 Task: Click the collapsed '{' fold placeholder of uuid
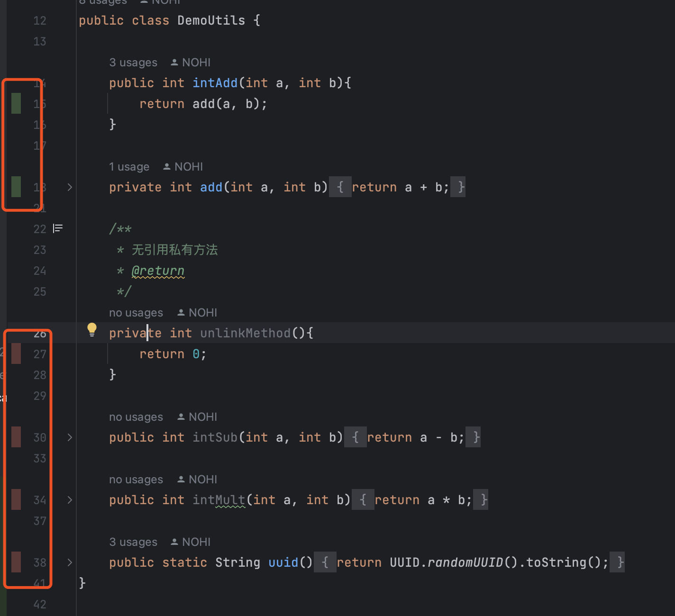pyautogui.click(x=325, y=562)
